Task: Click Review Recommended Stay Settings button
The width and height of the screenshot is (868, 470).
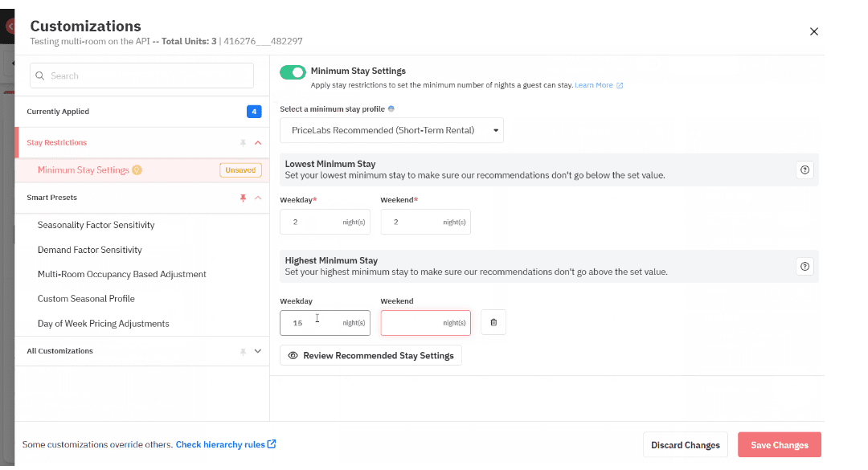Action: pos(371,355)
